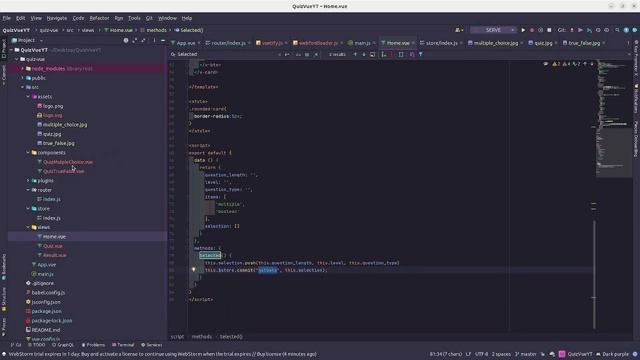Toggle Regex option in search bar
The height and width of the screenshot is (360, 640).
pyautogui.click(x=316, y=54)
